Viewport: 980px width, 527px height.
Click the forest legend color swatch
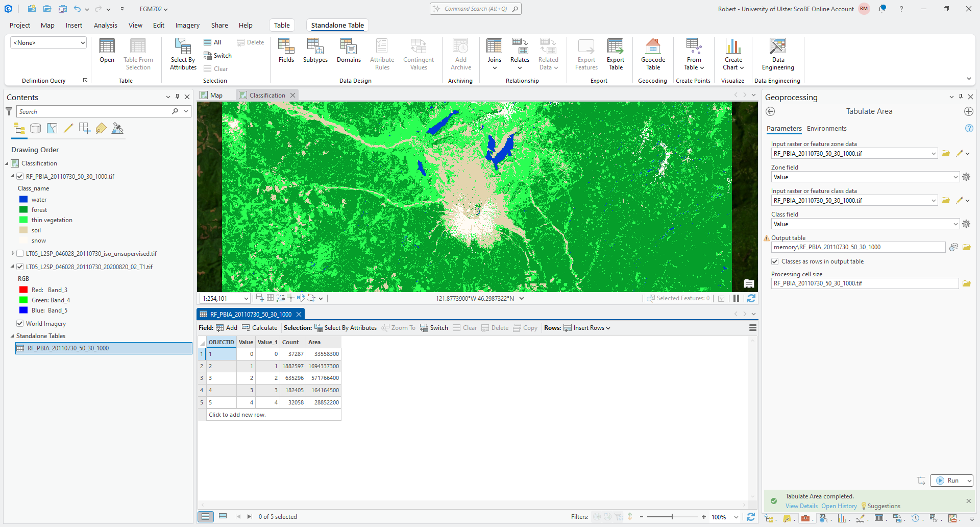[23, 210]
